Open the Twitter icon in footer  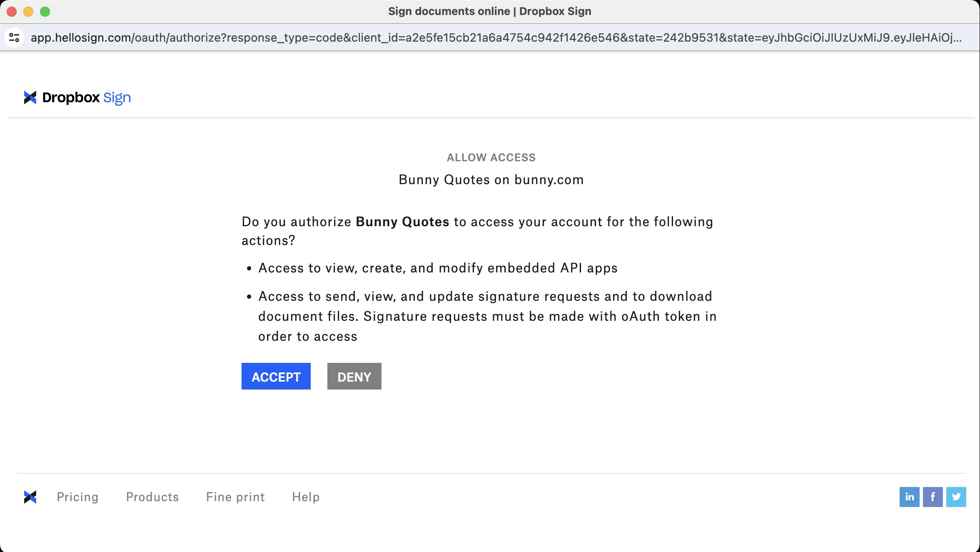[x=956, y=497]
